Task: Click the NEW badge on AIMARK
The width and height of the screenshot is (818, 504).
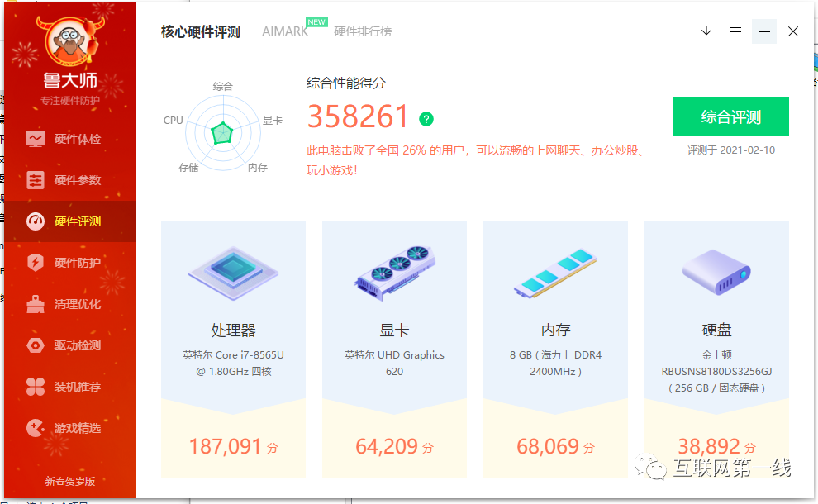Action: (x=316, y=22)
